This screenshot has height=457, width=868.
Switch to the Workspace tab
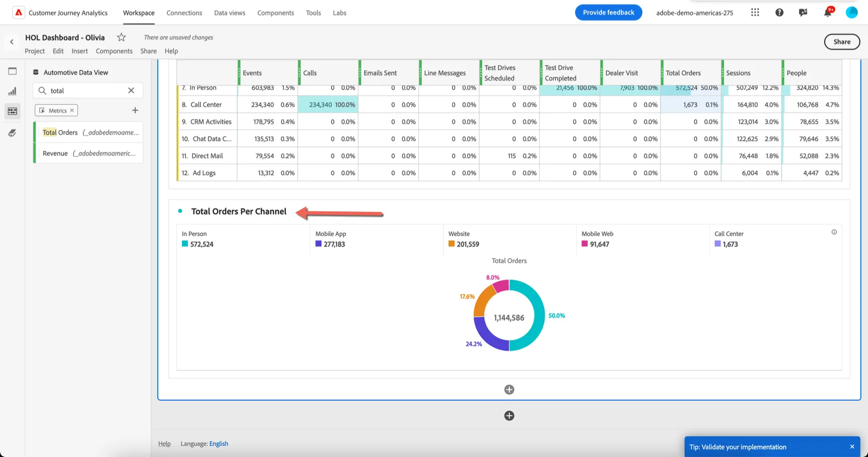139,13
